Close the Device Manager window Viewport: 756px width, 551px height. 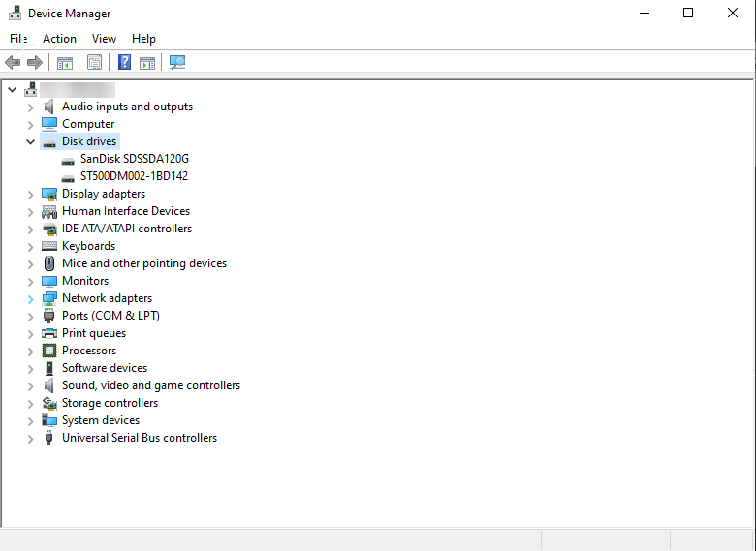pos(733,13)
